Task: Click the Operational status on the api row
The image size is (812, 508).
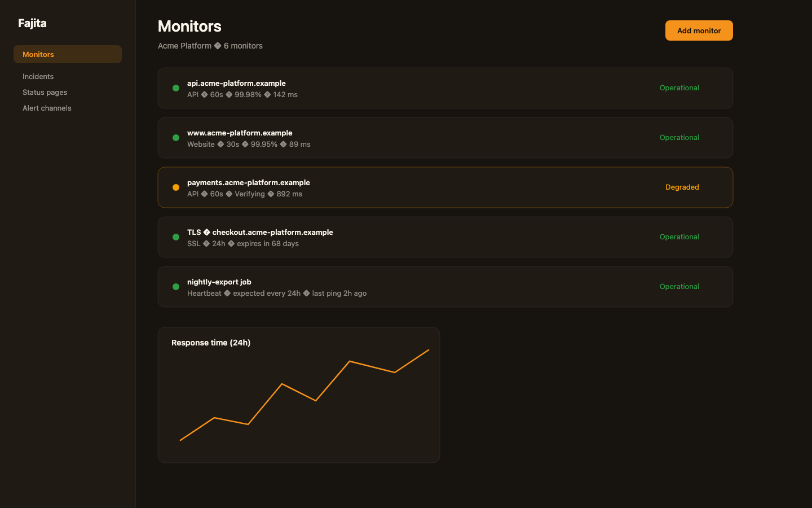Action: (679, 88)
